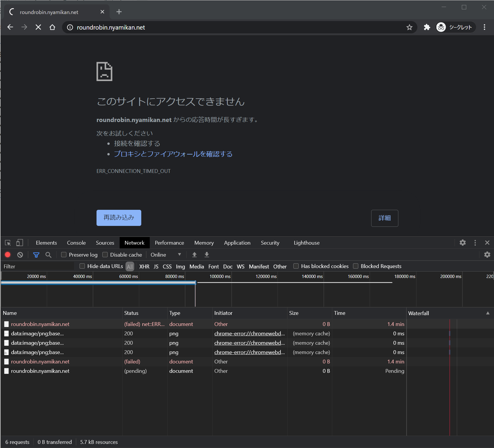
Task: Open Network panel settings gear
Action: [x=487, y=255]
